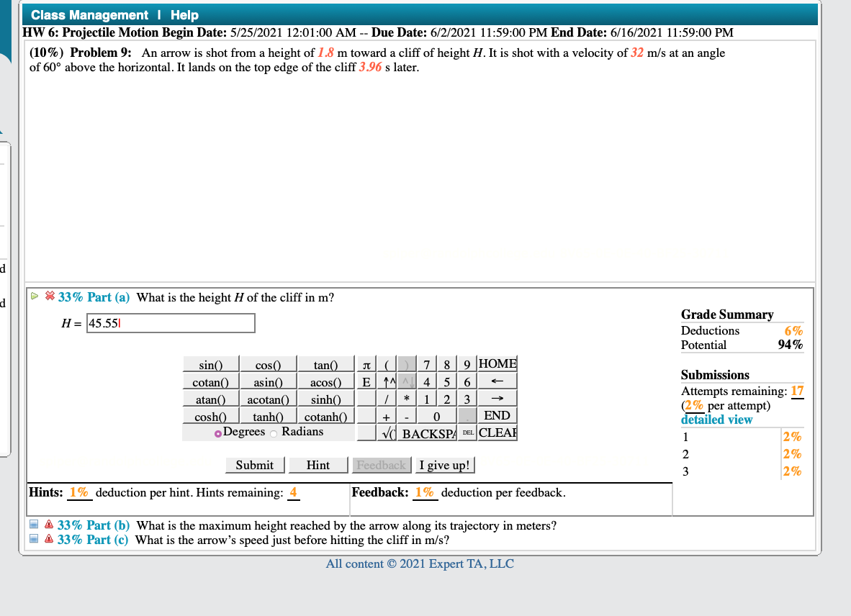Switch angle mode to Radians
The width and height of the screenshot is (851, 616).
[x=274, y=431]
